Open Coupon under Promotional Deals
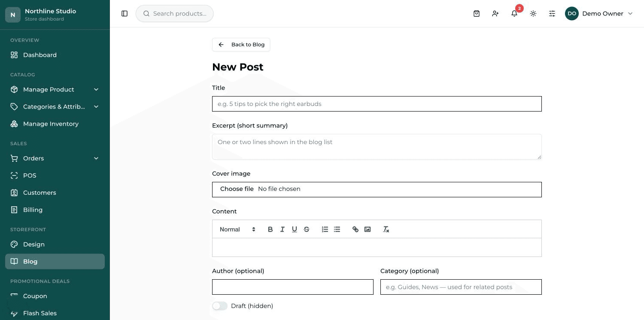Viewport: 644px width, 320px height. point(55,296)
